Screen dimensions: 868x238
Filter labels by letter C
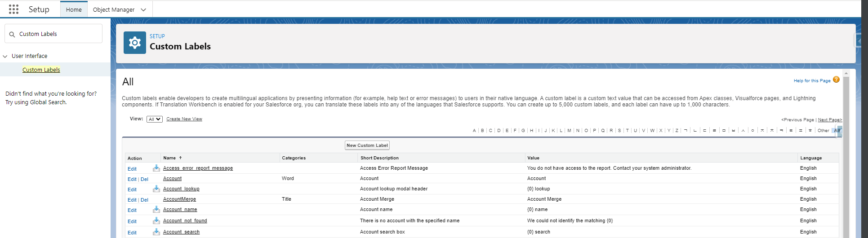(490, 131)
